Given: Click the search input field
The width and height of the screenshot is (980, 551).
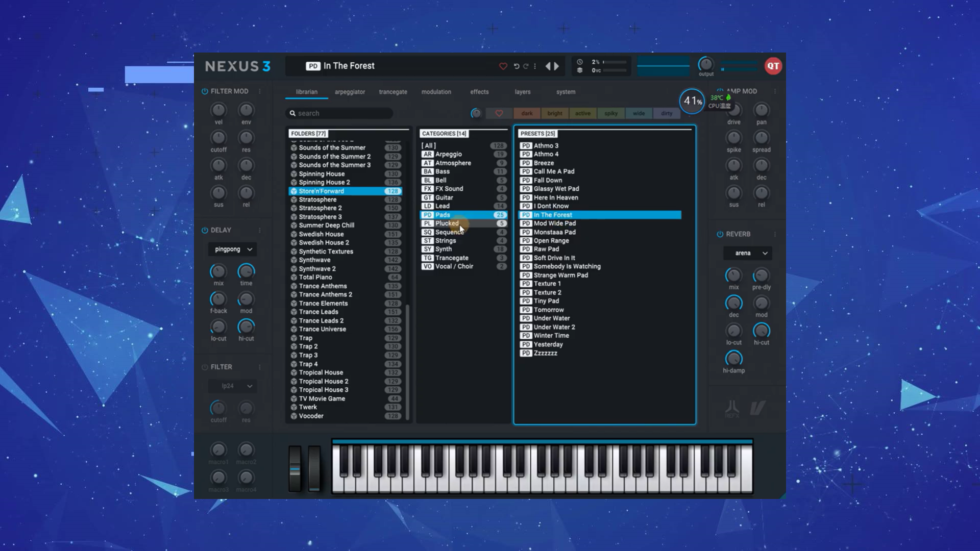Looking at the screenshot, I should (x=339, y=113).
